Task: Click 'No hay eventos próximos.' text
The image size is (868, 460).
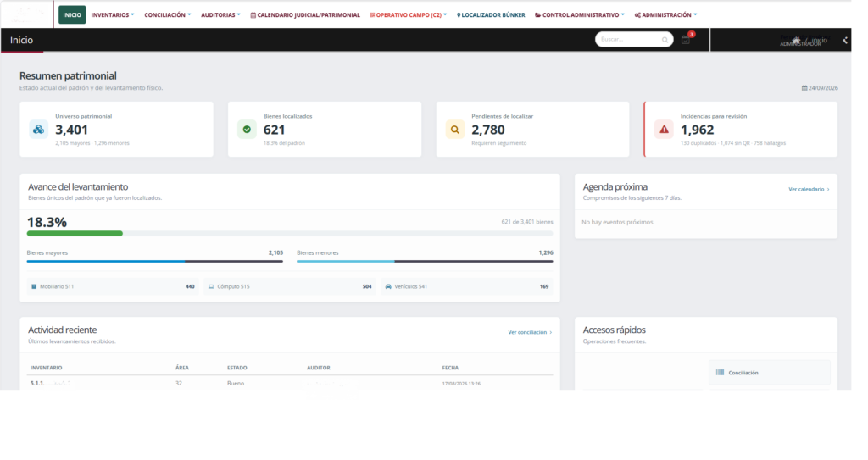Action: (618, 222)
